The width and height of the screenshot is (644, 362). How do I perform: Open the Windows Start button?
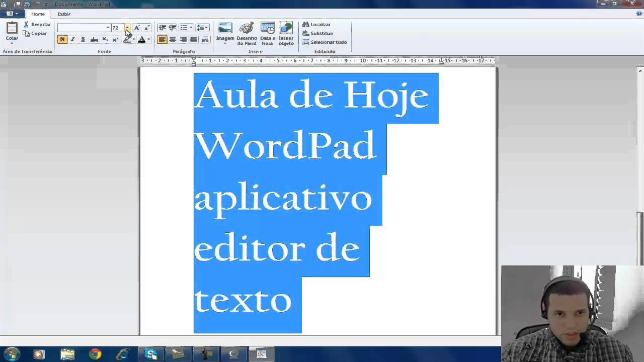coord(12,354)
